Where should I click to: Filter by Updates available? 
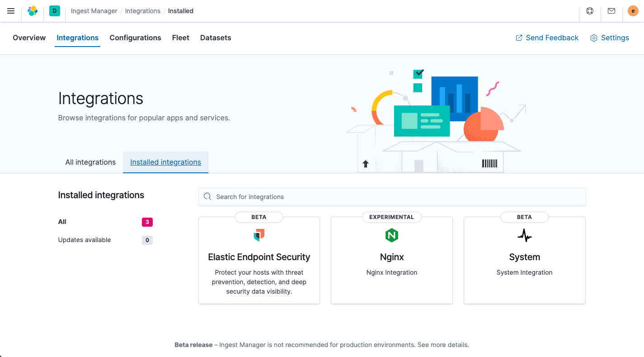(x=85, y=240)
